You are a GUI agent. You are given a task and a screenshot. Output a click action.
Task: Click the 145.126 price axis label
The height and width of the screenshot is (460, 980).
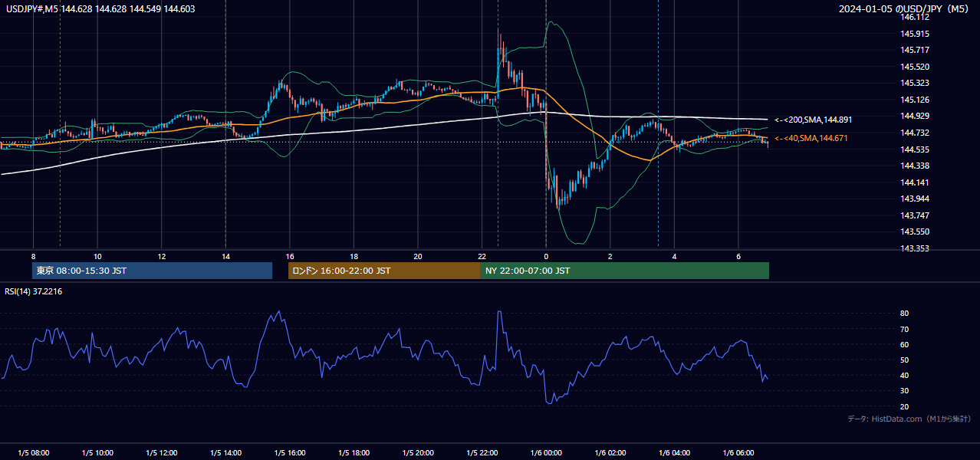[x=916, y=100]
